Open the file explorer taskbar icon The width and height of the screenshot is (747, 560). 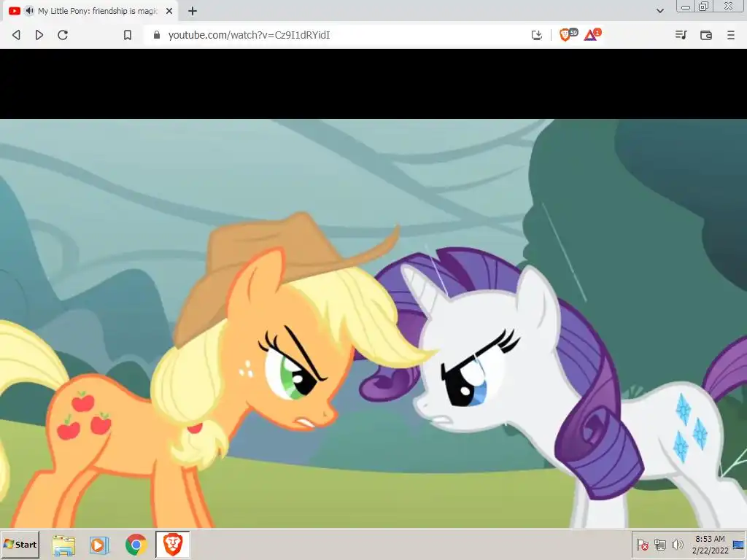tap(63, 545)
